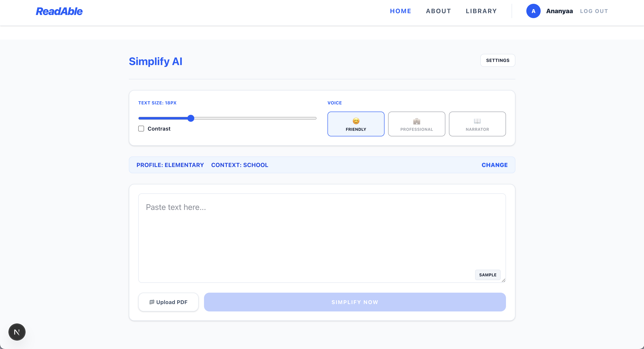Open the About page

[438, 11]
